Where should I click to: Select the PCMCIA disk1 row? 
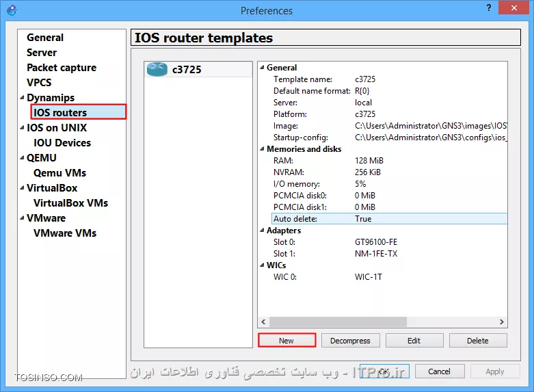tap(390, 207)
